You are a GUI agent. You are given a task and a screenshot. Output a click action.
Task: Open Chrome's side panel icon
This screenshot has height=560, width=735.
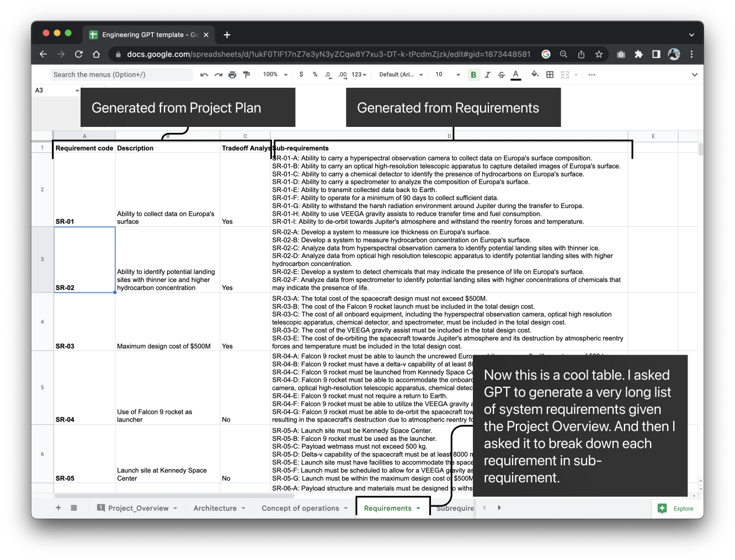coord(656,54)
